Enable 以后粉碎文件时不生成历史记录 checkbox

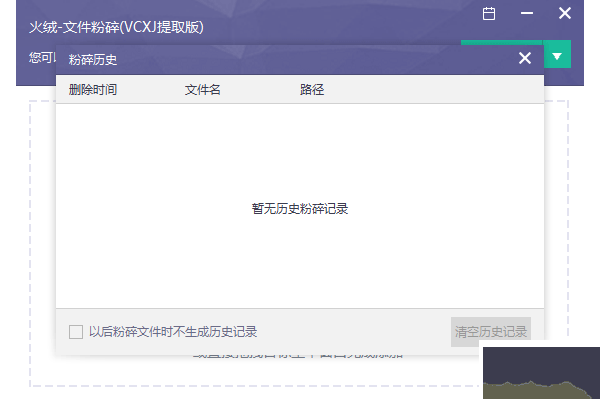(x=76, y=332)
